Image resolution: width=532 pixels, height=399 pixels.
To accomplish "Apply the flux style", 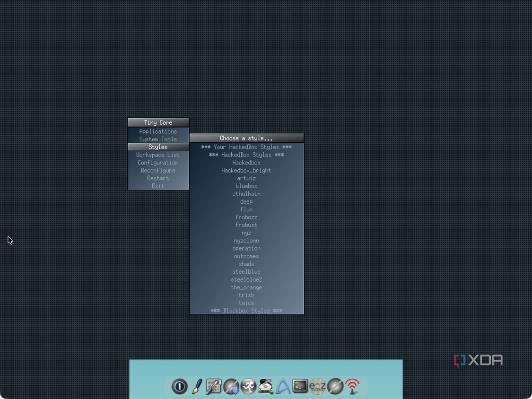I will (247, 209).
